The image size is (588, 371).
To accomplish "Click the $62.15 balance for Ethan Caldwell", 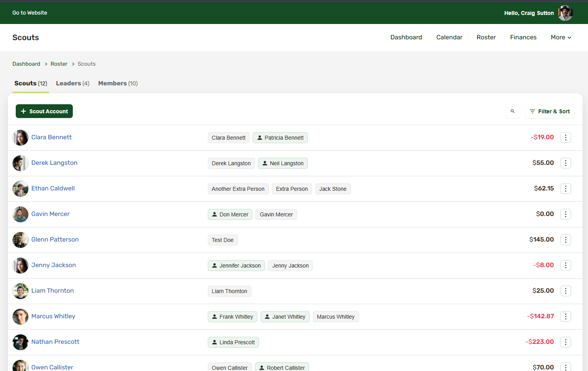I will (544, 188).
